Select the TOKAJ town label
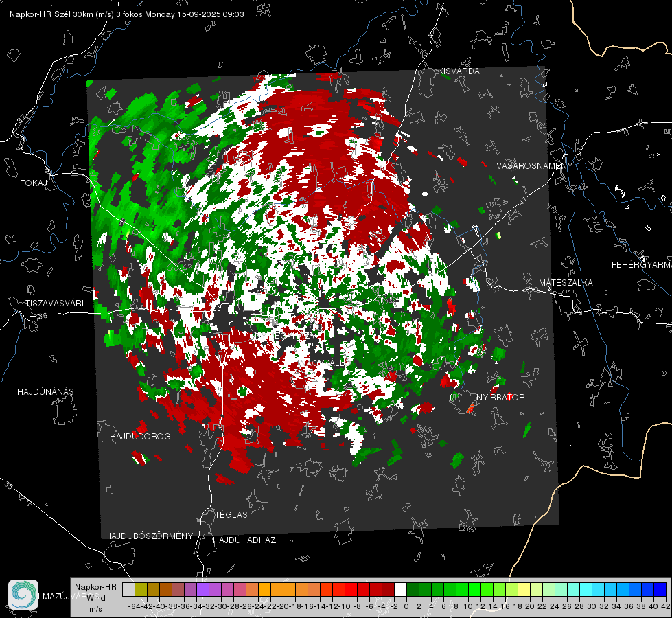Image resolution: width=672 pixels, height=618 pixels. (34, 183)
